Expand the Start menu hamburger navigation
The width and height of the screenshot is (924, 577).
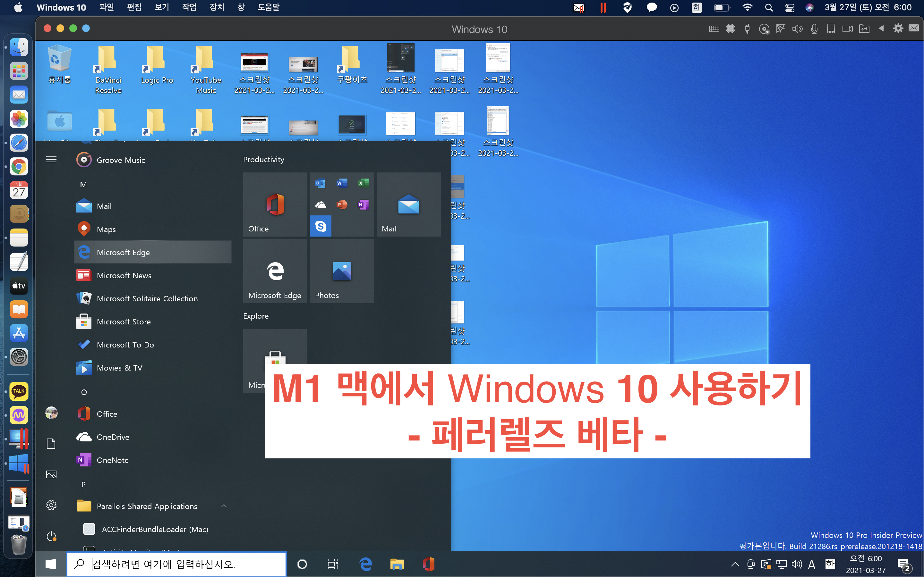pos(51,160)
